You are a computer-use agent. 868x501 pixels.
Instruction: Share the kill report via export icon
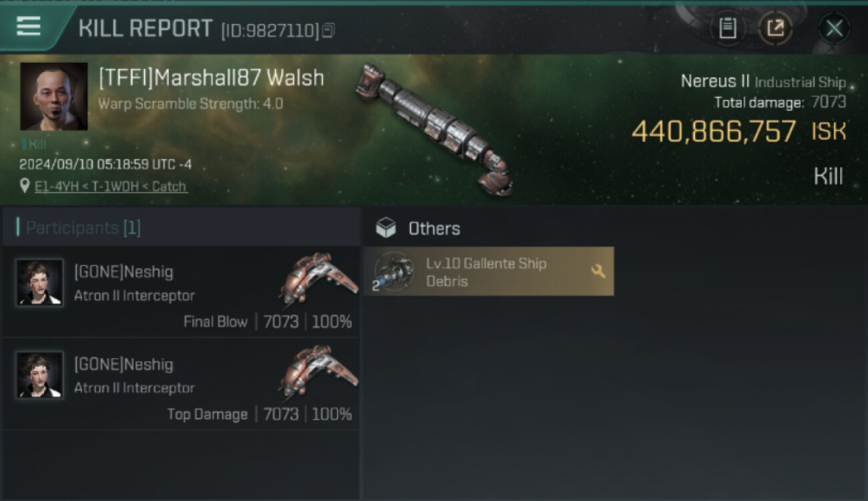(x=776, y=28)
